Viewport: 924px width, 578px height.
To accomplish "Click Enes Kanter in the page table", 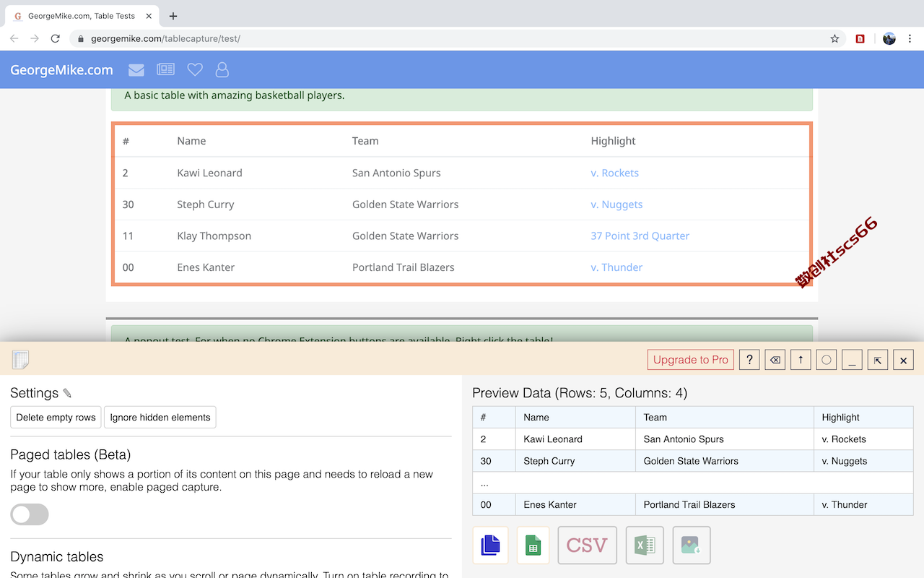I will tap(206, 267).
